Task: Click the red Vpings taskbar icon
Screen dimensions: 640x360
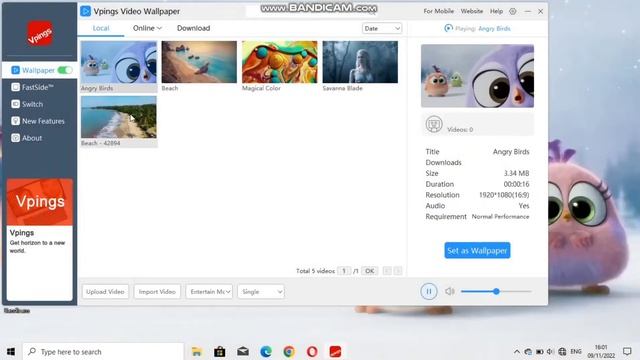Action: tap(335, 351)
